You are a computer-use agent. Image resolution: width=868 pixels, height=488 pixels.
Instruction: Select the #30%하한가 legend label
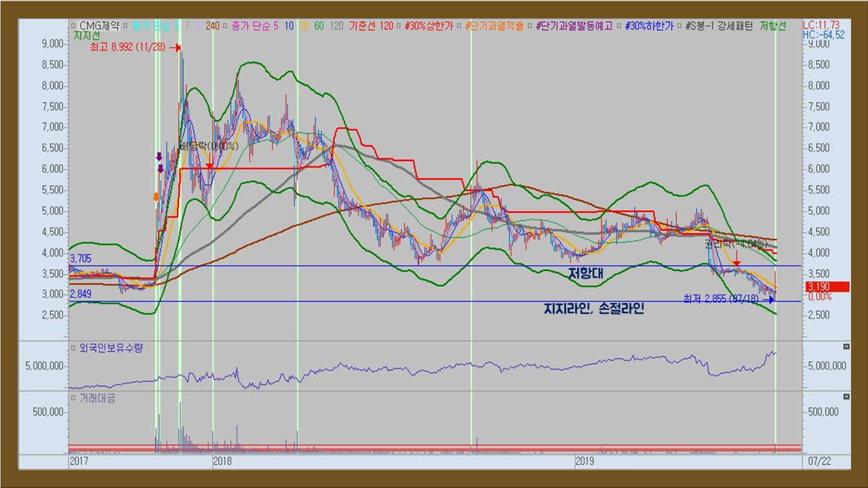651,26
